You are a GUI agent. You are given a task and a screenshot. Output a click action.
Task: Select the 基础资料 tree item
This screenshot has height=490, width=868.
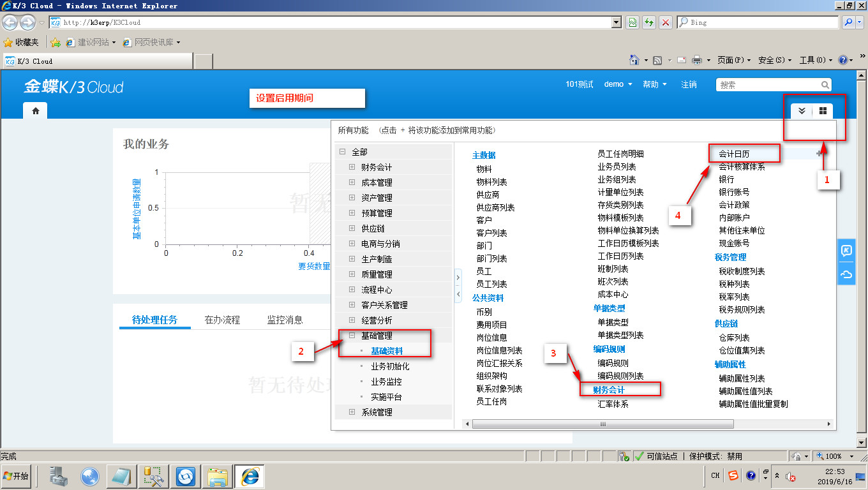pos(387,351)
